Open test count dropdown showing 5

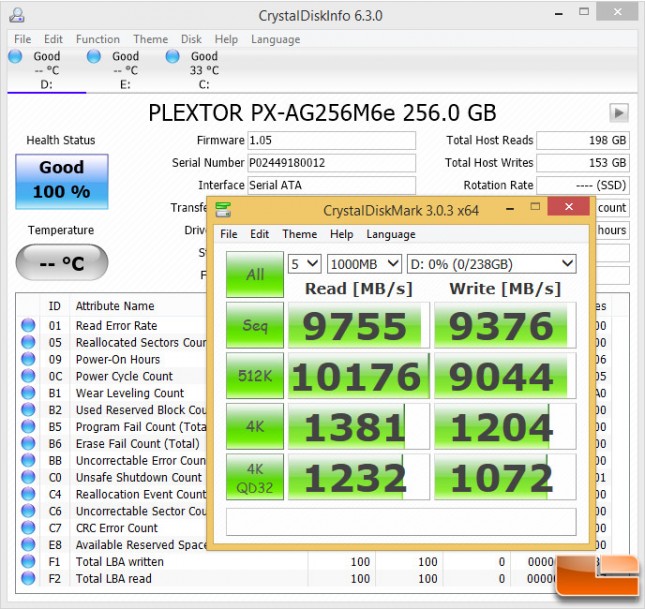click(x=304, y=264)
